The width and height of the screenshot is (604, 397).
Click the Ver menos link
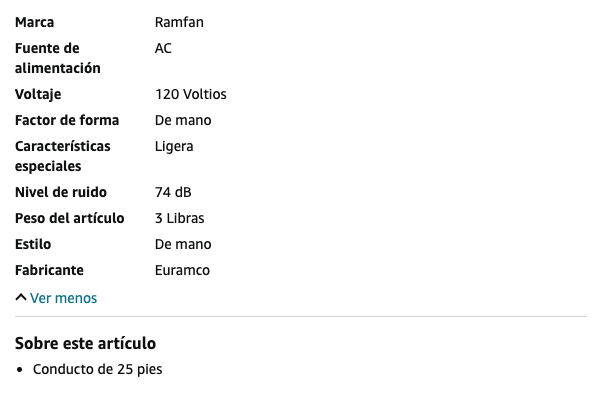point(64,298)
